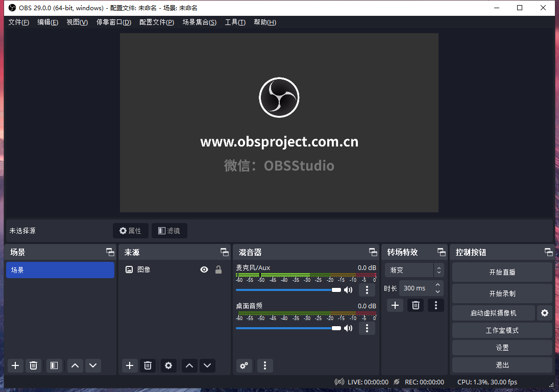
Task: Add a transition with plus icon
Action: tap(395, 305)
